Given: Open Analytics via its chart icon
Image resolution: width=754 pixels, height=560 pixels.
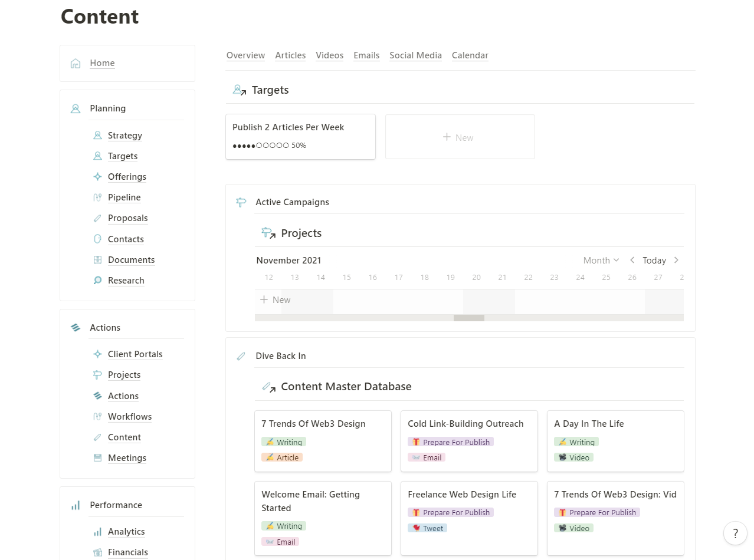Looking at the screenshot, I should coord(97,532).
